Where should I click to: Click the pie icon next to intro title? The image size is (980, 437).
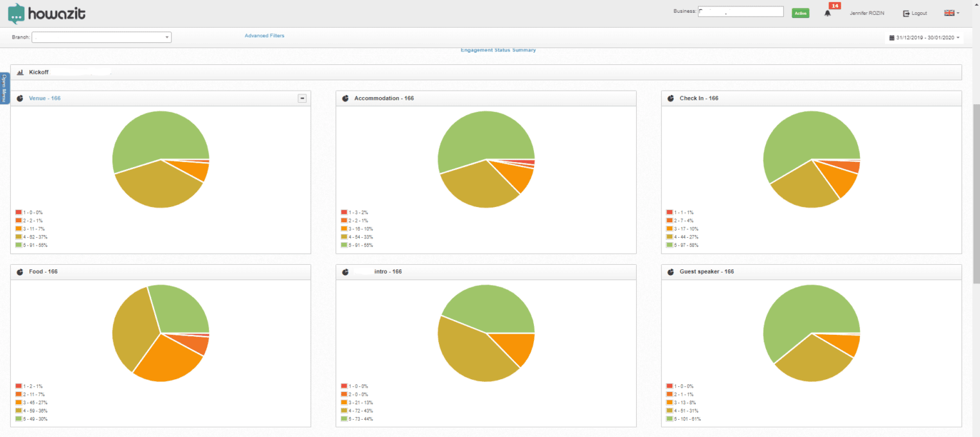click(x=346, y=272)
